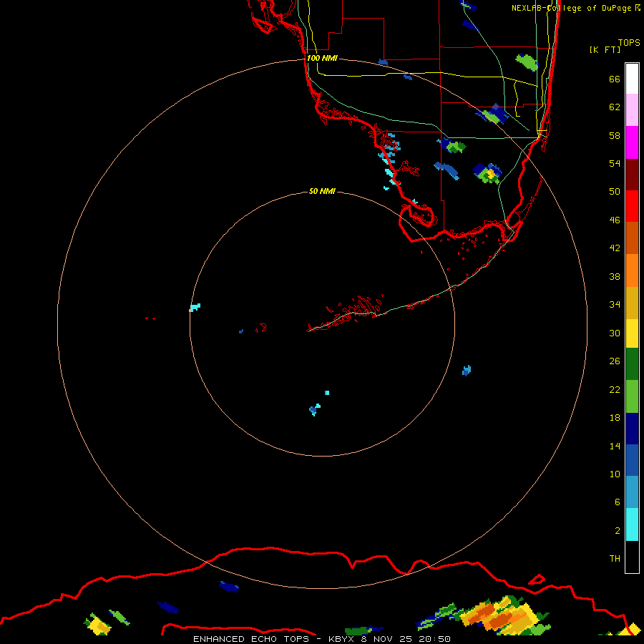
Task: Click the "34" scale label
Action: click(x=615, y=305)
